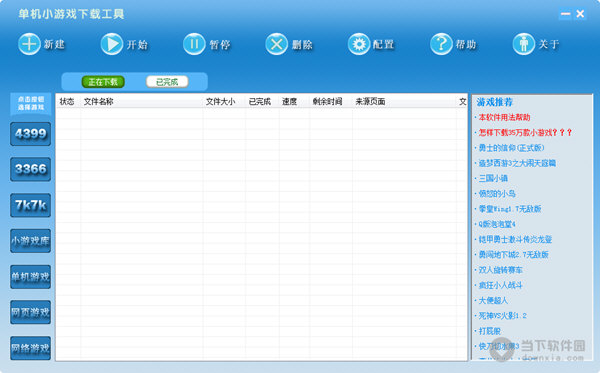Viewport: 600px width, 373px height.
Task: Open the 帮助 question mark icon
Action: [441, 44]
